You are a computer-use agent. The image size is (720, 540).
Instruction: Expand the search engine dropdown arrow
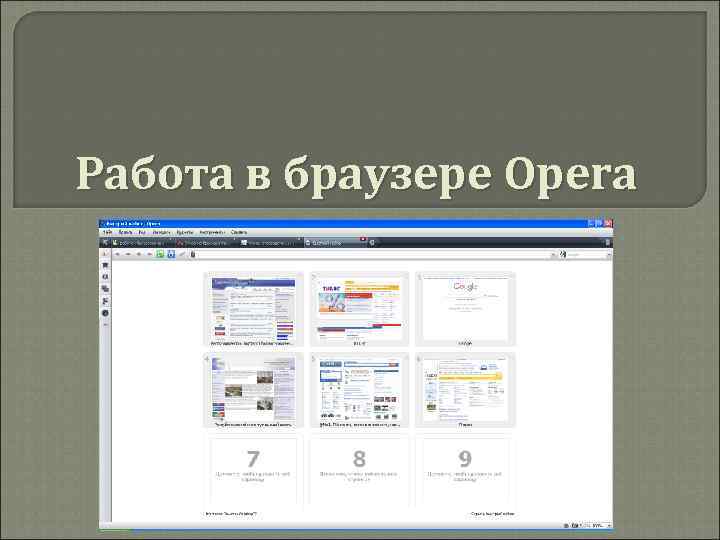point(609,254)
